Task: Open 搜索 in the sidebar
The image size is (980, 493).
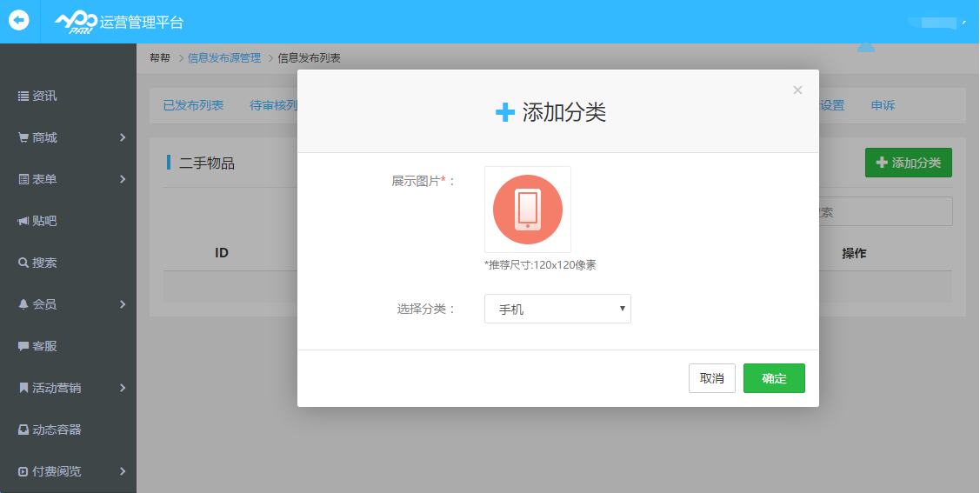Action: tap(43, 263)
